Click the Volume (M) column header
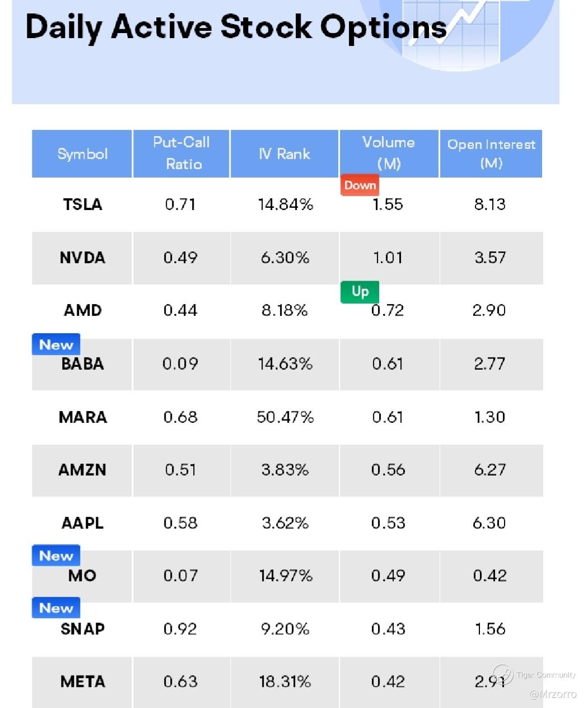 pos(389,153)
